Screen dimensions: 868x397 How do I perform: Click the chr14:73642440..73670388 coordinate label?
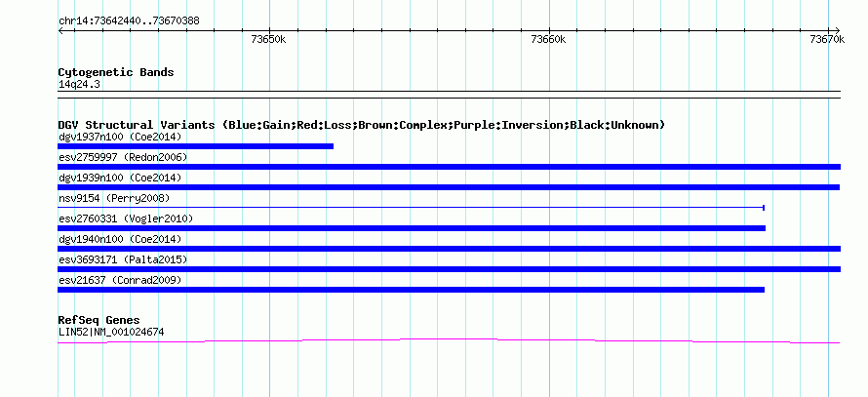[129, 21]
